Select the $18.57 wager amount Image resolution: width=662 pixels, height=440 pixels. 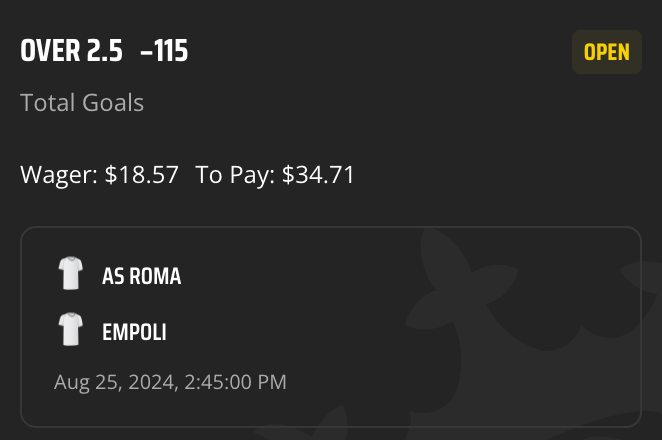[141, 175]
